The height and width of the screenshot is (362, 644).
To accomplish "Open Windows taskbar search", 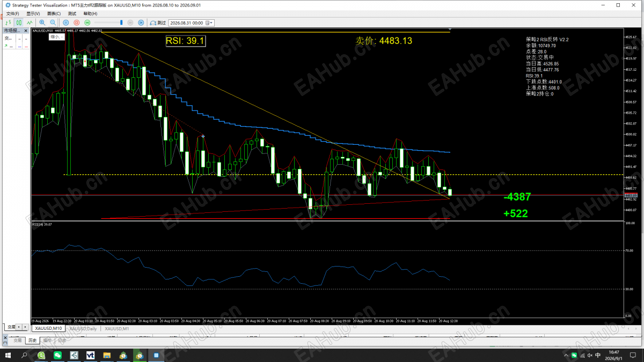I will click(x=25, y=355).
